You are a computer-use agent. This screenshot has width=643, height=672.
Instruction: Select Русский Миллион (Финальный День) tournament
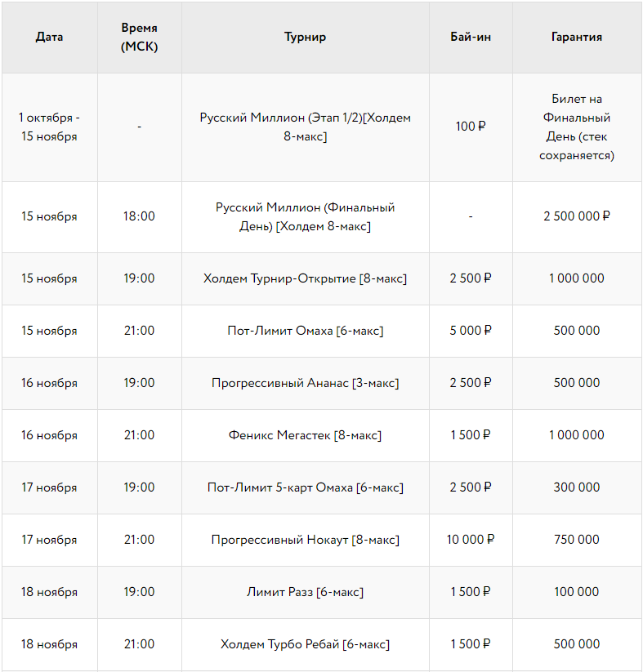(x=305, y=216)
